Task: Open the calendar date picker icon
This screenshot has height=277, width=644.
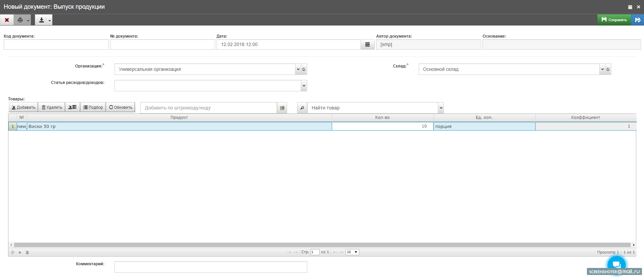Action: (x=367, y=45)
